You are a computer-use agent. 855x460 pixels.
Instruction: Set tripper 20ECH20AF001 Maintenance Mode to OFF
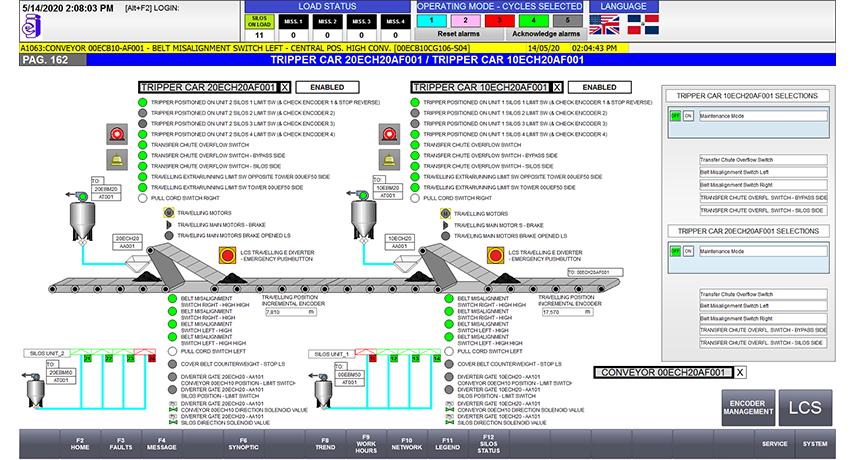coord(676,251)
